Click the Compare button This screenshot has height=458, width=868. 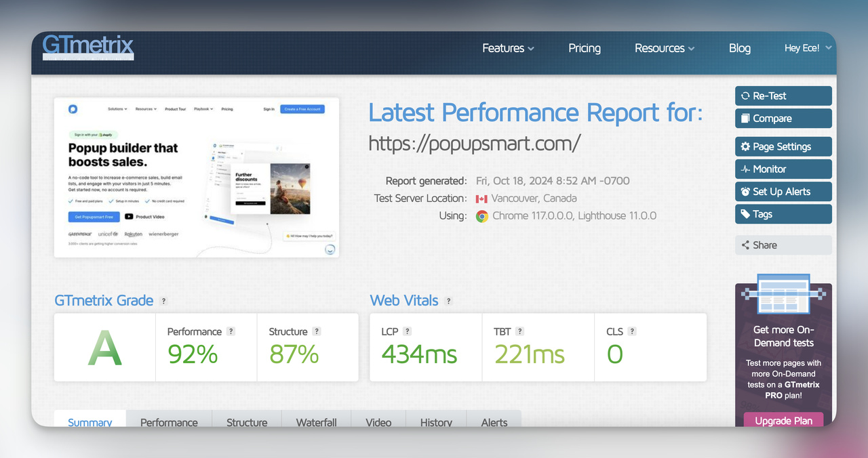tap(783, 118)
